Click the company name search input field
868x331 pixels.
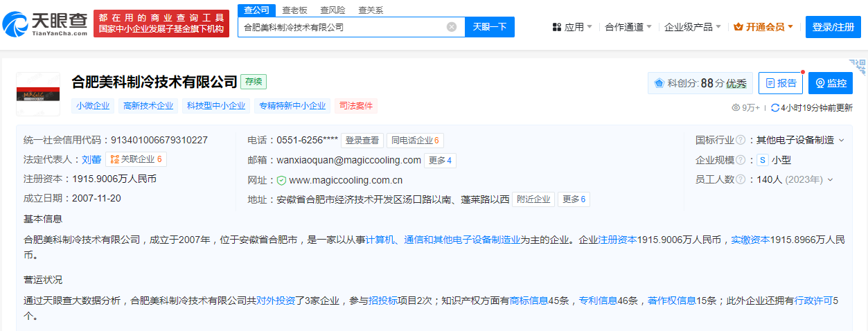point(343,27)
